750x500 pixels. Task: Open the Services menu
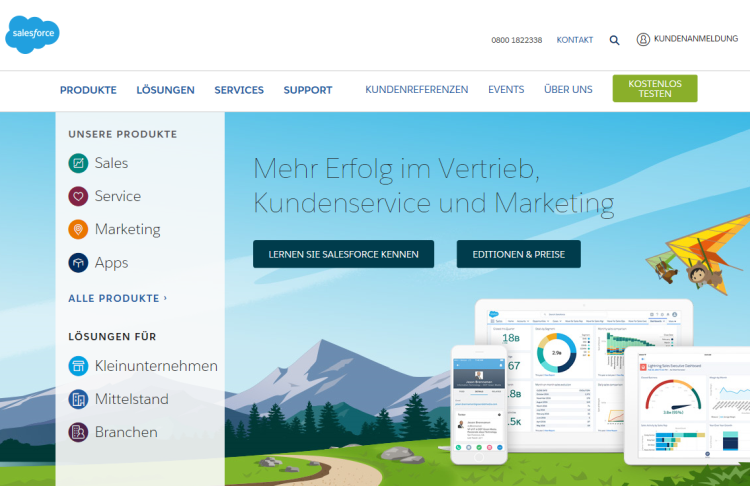click(239, 90)
